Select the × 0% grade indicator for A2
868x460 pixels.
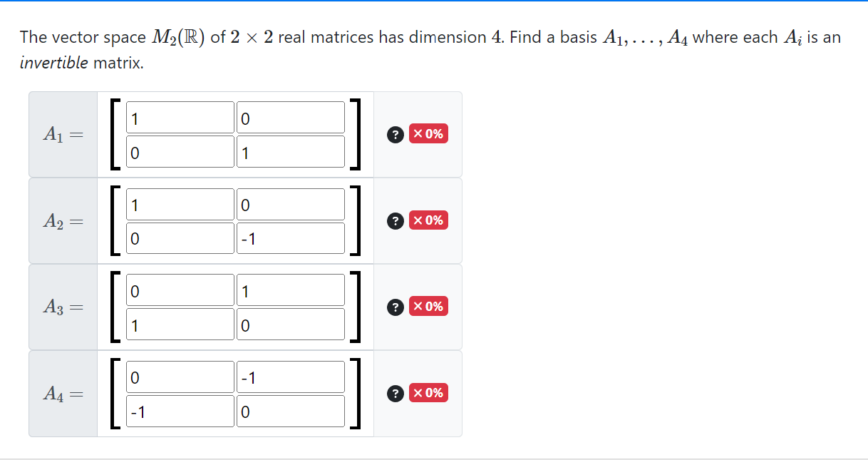pyautogui.click(x=428, y=221)
